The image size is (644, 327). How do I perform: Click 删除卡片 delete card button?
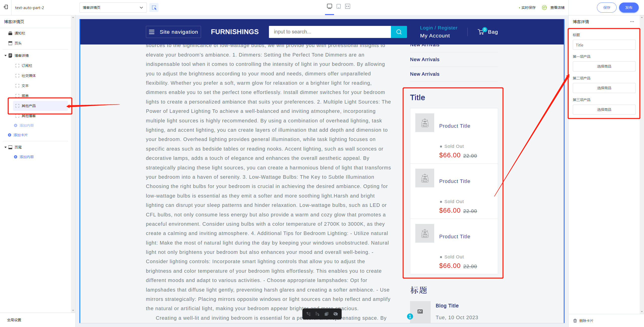583,321
